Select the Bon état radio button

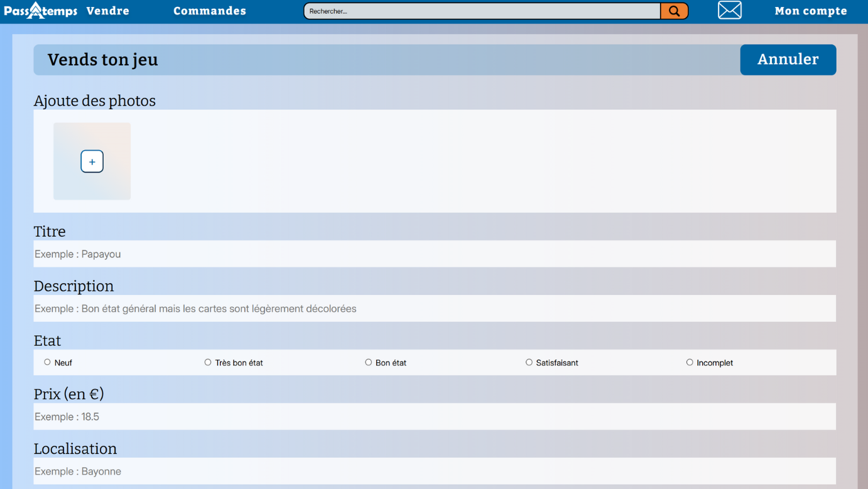click(369, 362)
